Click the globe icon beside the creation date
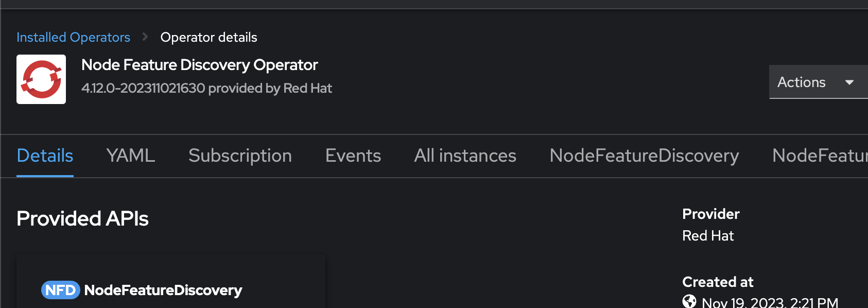This screenshot has height=308, width=868. pos(689,301)
